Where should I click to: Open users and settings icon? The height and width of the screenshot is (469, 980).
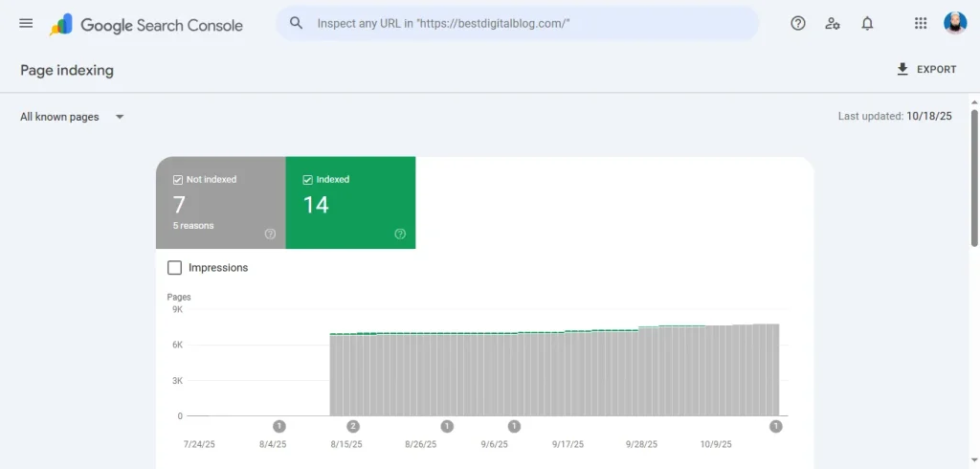click(833, 24)
